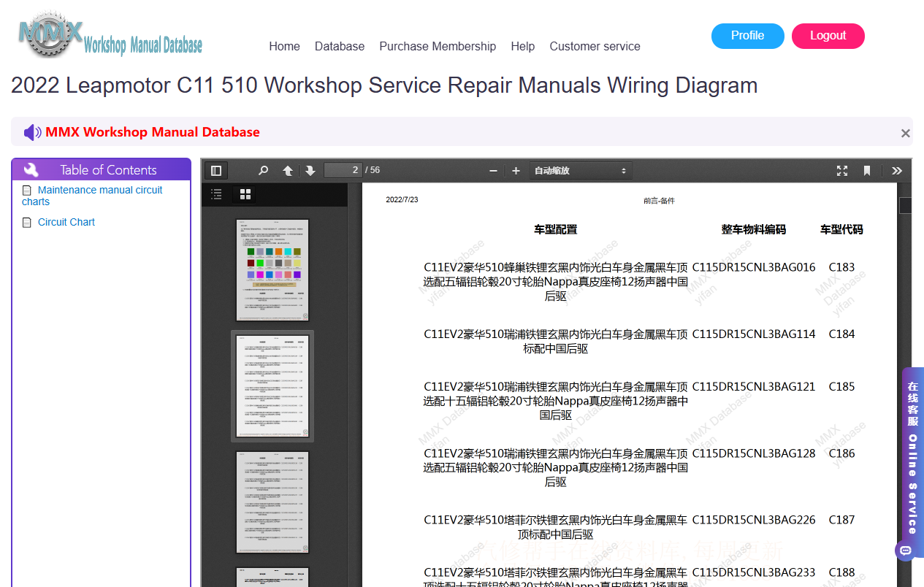
Task: Show thumbnails grid view
Action: point(245,194)
